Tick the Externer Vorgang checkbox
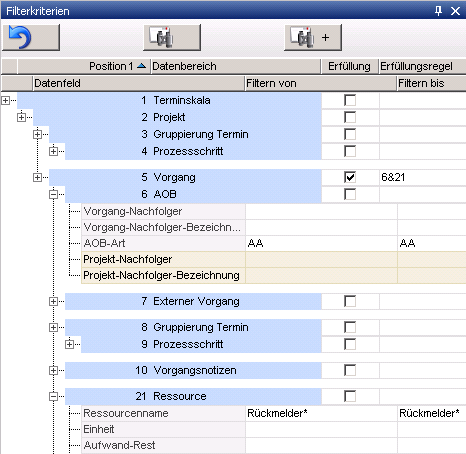The width and height of the screenshot is (466, 454). coord(350,301)
